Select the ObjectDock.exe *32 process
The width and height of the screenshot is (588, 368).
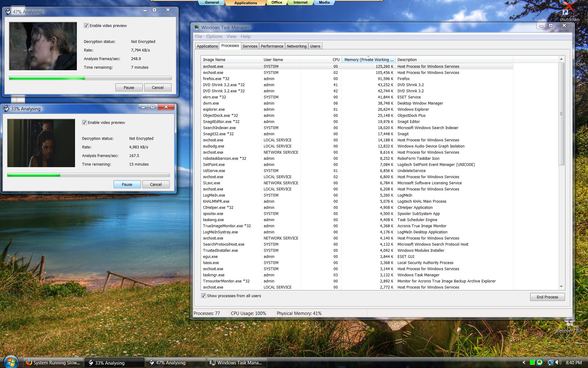click(x=357, y=116)
